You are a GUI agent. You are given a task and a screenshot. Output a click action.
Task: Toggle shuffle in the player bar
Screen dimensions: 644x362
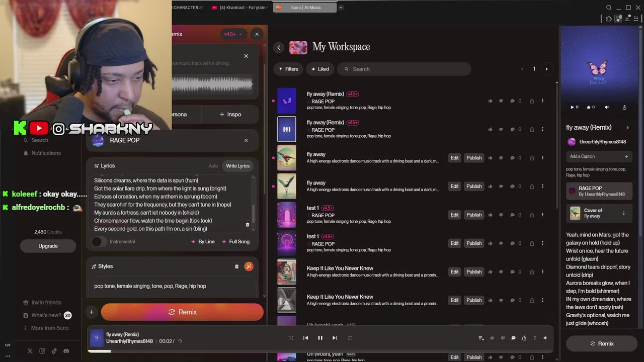[x=290, y=338]
